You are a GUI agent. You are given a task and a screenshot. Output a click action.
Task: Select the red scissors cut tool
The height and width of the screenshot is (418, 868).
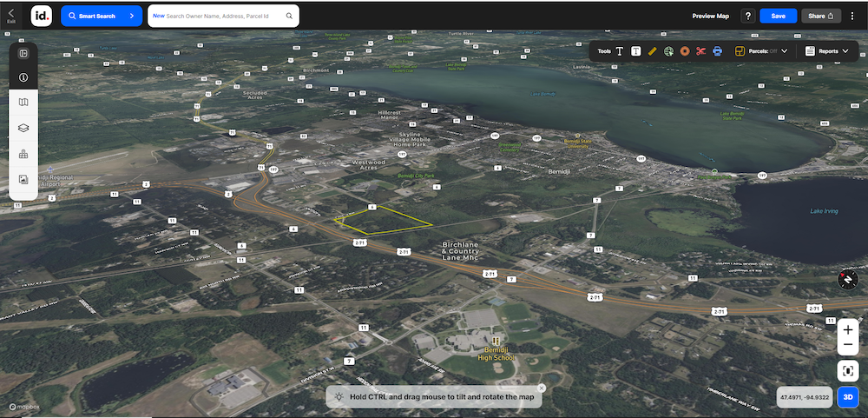(x=701, y=51)
